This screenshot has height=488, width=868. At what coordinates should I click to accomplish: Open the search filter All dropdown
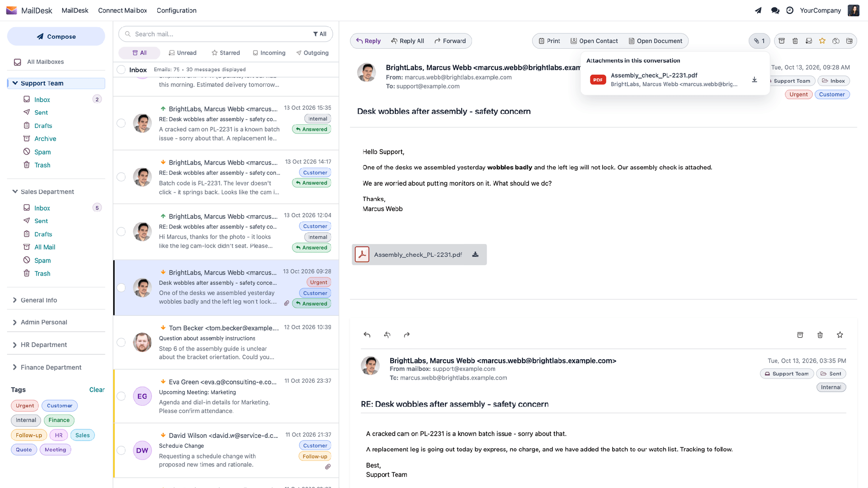tap(320, 34)
